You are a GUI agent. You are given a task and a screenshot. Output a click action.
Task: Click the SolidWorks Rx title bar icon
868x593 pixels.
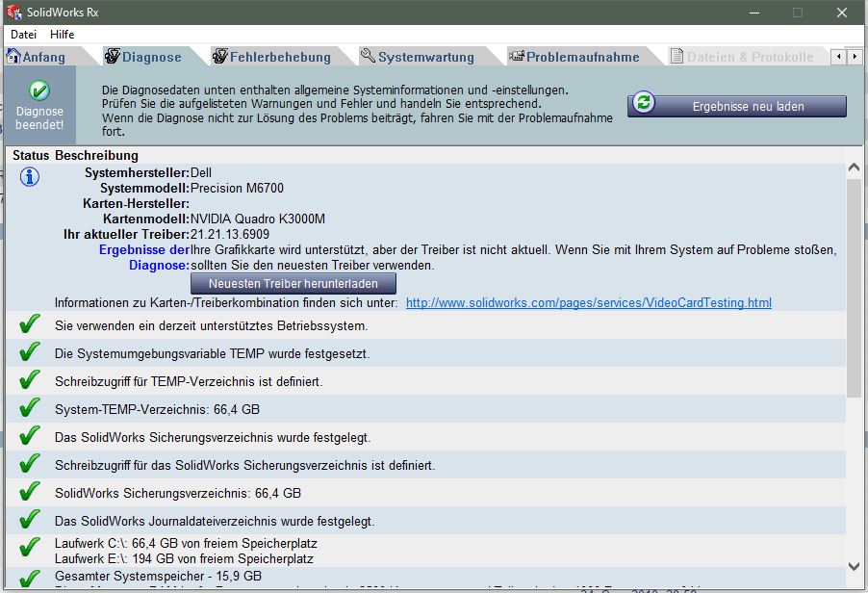13,13
